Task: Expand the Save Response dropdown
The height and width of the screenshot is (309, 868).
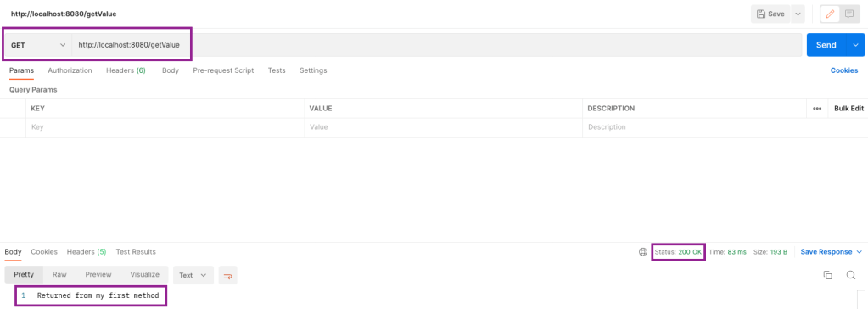Action: pos(832,252)
